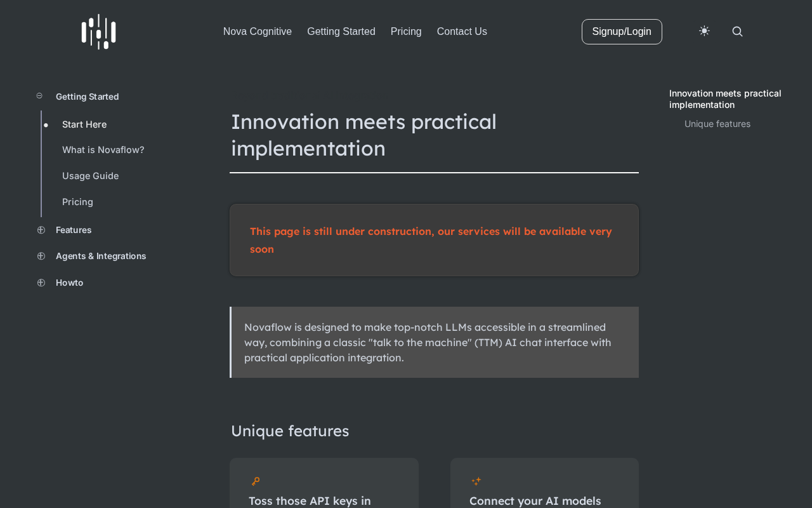Open What is Novaflow? sidebar page
812x508 pixels.
[103, 150]
